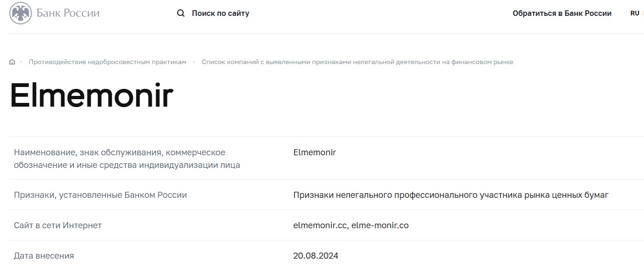Click the Bank of Russia eagle emblem

(x=21, y=13)
